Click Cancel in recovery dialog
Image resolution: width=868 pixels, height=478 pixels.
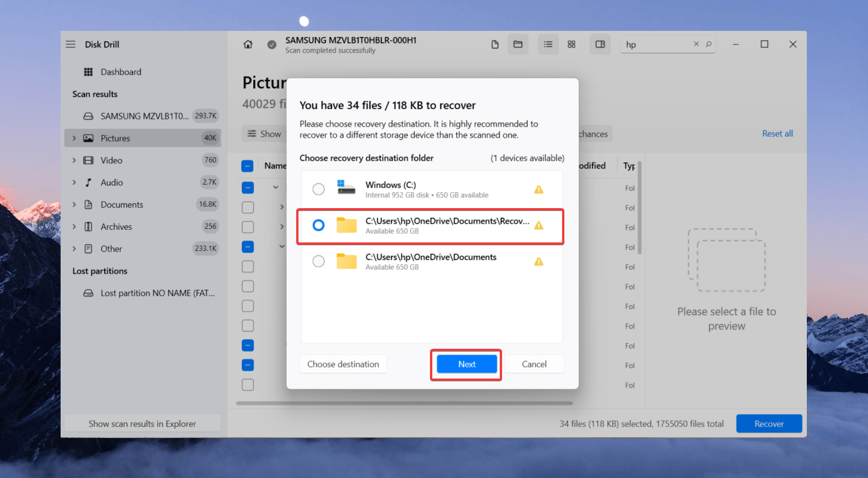534,364
